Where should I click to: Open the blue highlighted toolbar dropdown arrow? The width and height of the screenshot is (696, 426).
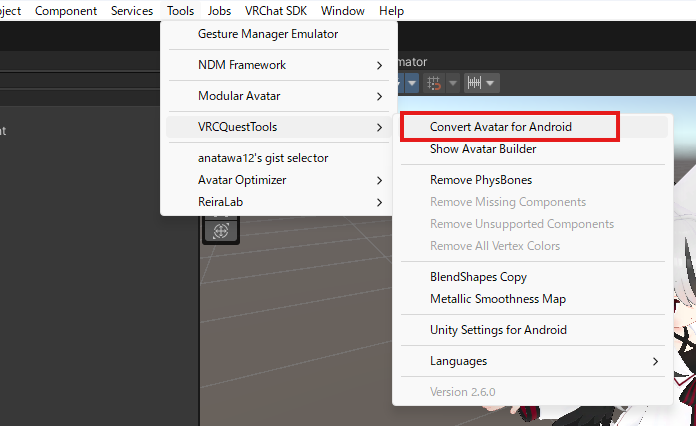coord(412,83)
